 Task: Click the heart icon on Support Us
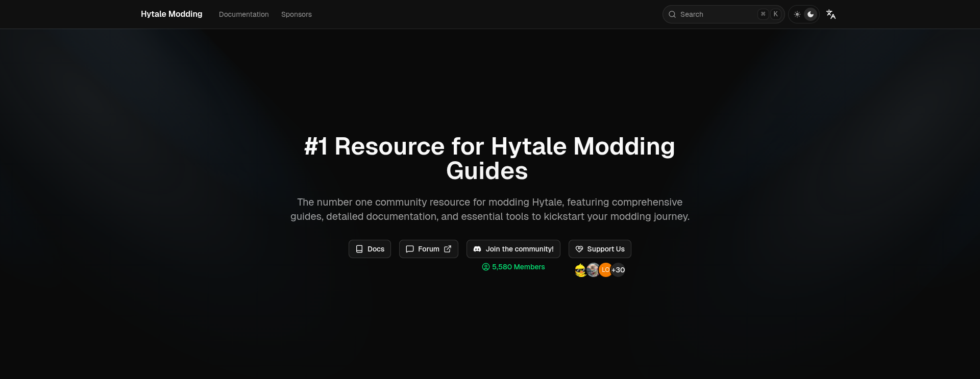[x=579, y=249]
